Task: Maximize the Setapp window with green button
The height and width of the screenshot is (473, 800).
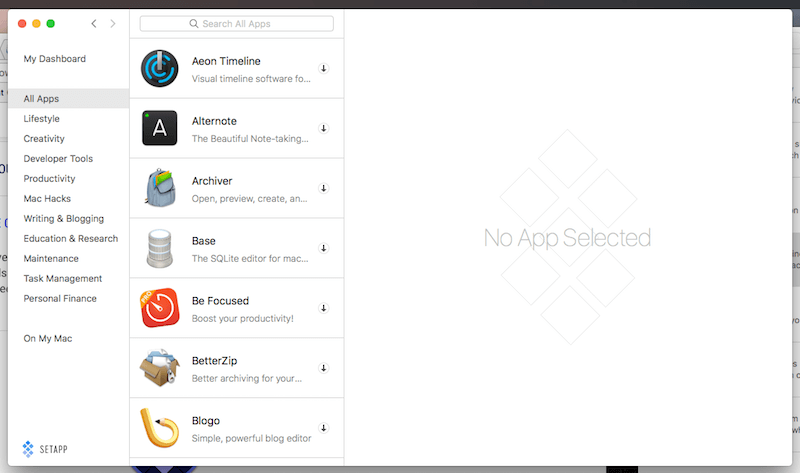Action: coord(51,23)
